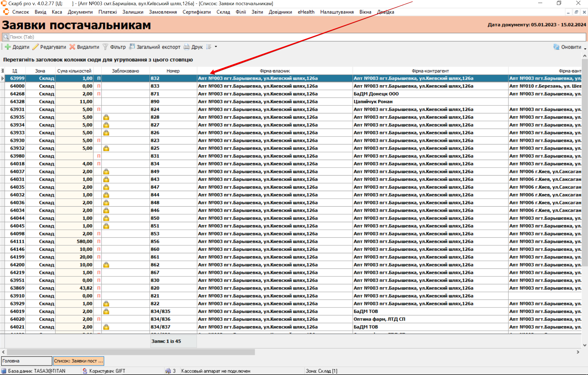The width and height of the screenshot is (588, 375).
Task: Click the lock icon in row 63935
Action: [106, 117]
